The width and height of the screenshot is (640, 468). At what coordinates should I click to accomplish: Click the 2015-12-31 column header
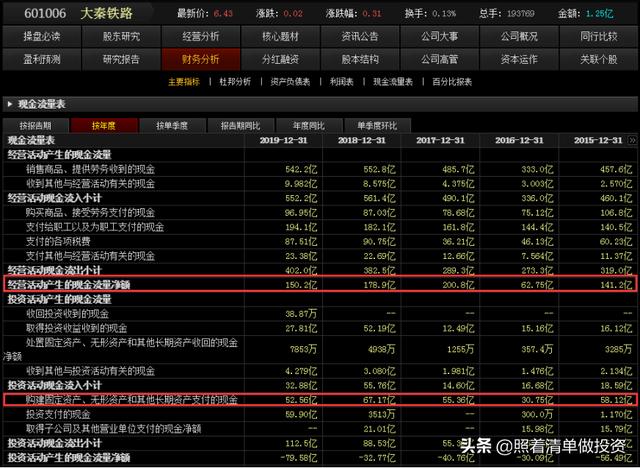click(598, 141)
